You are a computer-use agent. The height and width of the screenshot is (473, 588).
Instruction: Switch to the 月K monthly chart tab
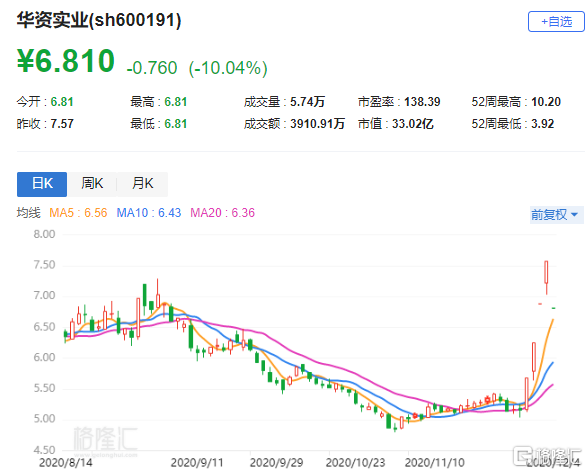(142, 184)
